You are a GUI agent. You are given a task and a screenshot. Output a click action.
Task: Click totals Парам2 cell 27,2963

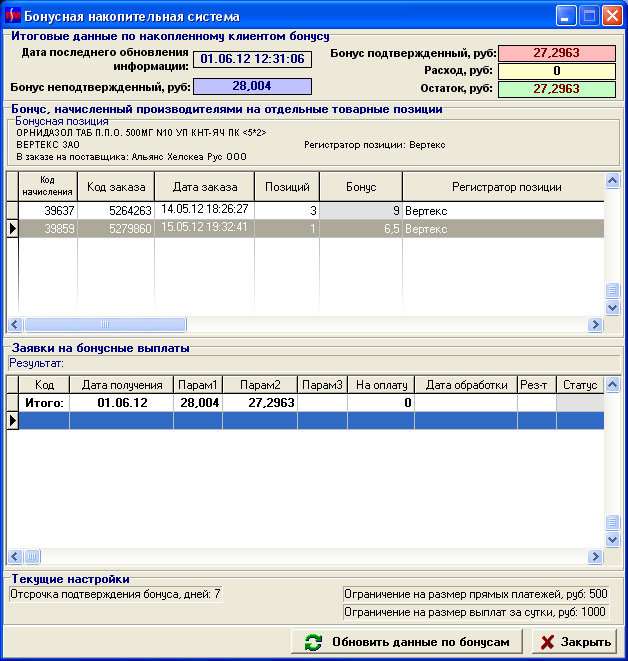pyautogui.click(x=260, y=403)
